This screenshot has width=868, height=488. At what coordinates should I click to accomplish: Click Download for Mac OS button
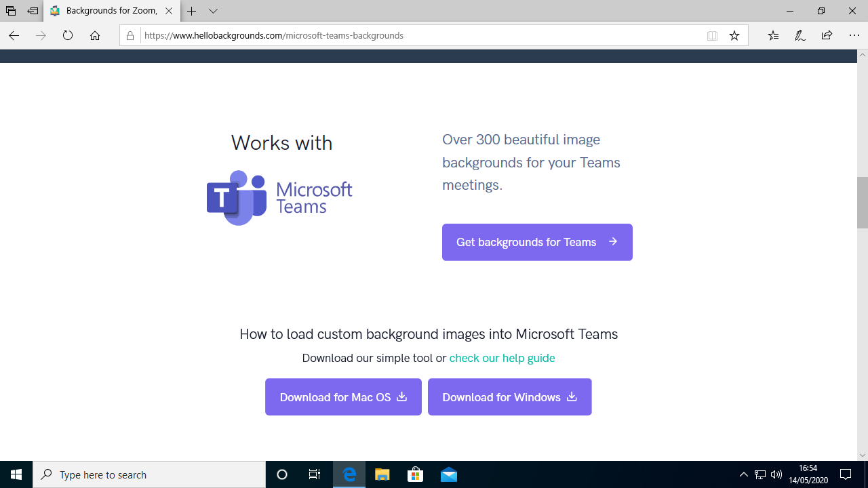click(343, 397)
